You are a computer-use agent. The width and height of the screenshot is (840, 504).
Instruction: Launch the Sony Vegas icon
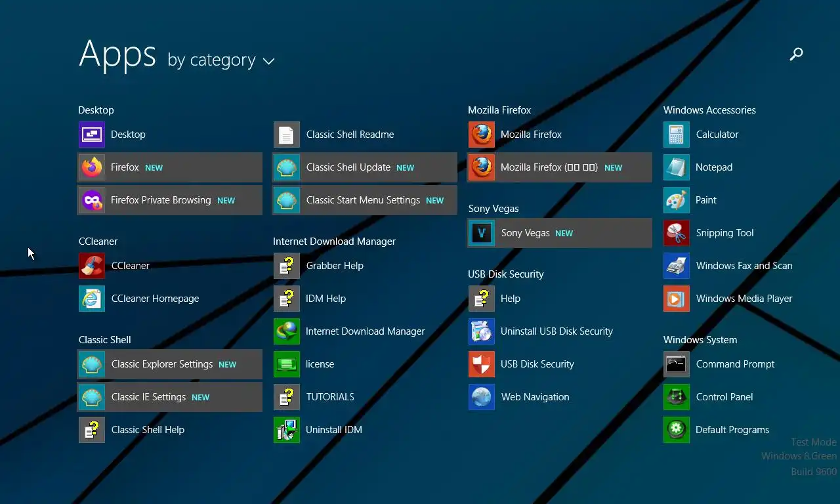pos(482,233)
